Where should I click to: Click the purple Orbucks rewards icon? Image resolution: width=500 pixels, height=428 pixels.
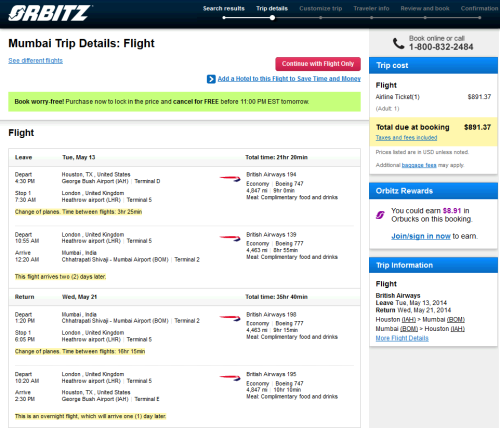pos(380,215)
